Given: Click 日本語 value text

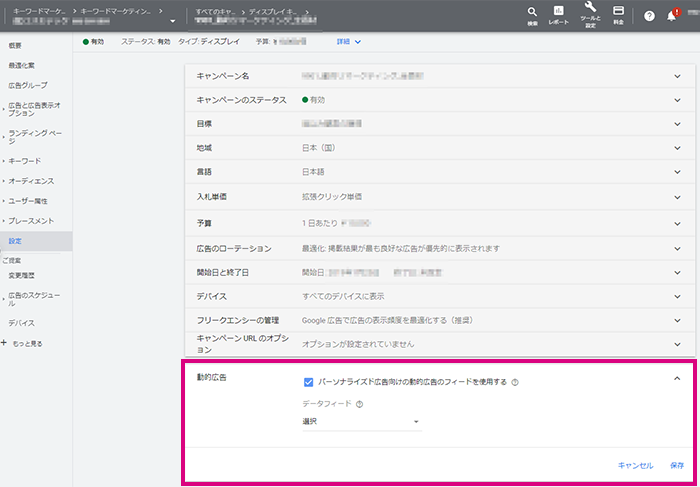Looking at the screenshot, I should (313, 172).
